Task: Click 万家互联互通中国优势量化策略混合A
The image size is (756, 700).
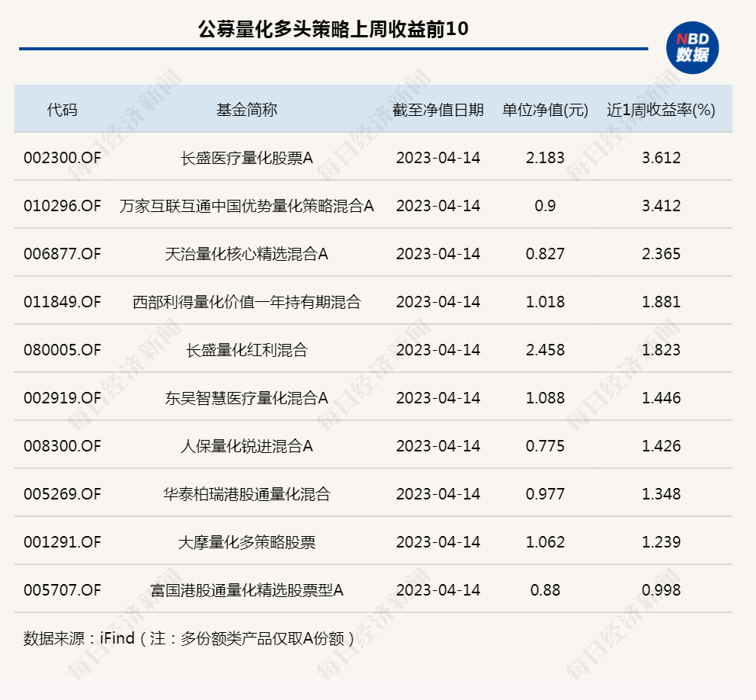Action: 246,206
